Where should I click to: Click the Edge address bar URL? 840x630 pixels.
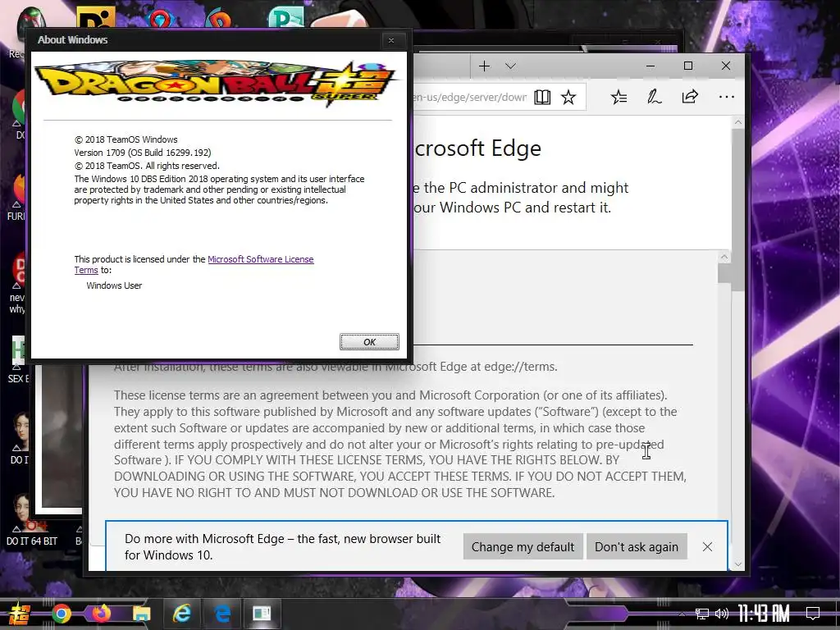(469, 97)
